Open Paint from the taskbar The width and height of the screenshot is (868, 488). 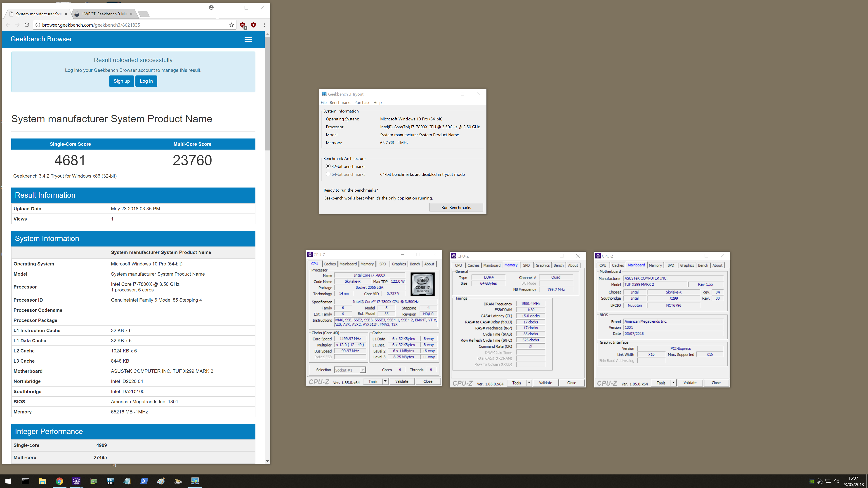161,481
